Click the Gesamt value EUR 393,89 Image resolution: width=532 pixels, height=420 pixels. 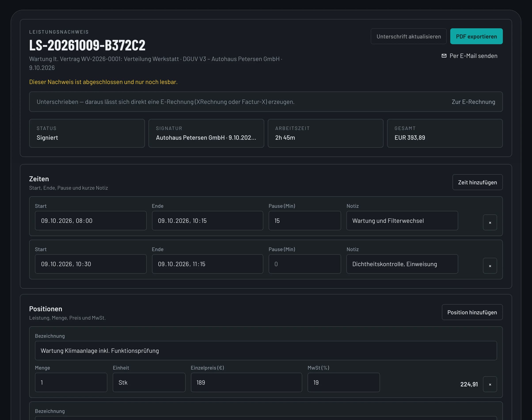point(410,137)
